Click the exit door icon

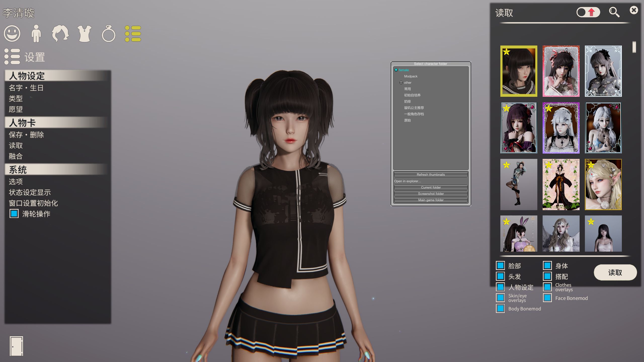[x=16, y=346]
